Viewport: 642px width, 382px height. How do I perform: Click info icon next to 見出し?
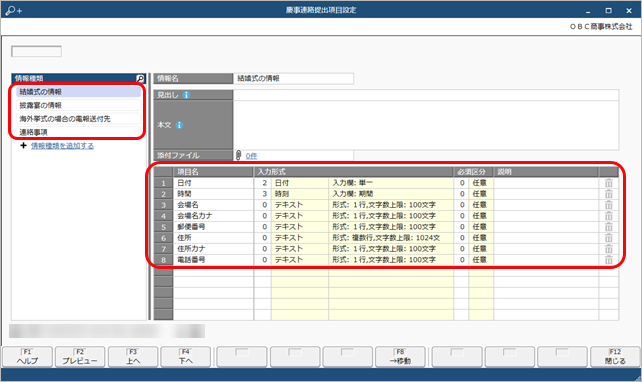point(186,95)
